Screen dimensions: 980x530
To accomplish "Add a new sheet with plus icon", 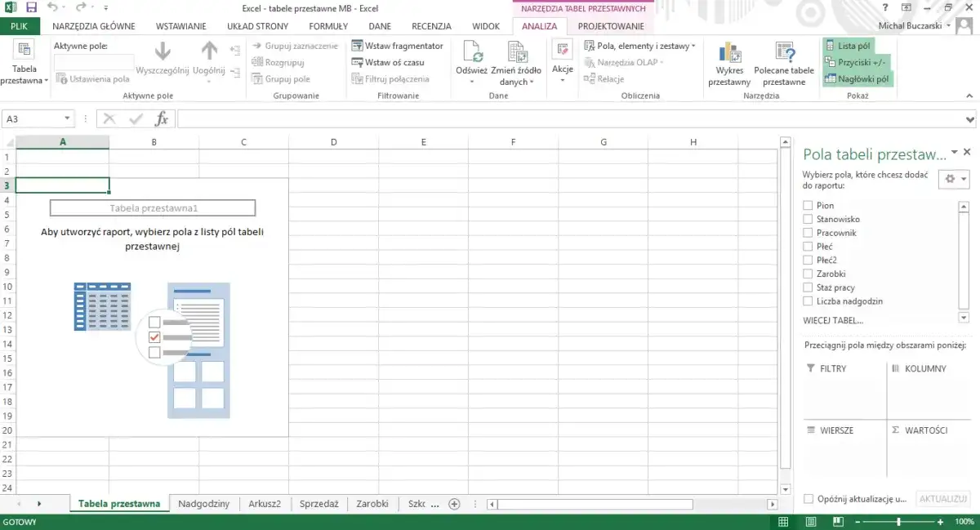I will [455, 504].
